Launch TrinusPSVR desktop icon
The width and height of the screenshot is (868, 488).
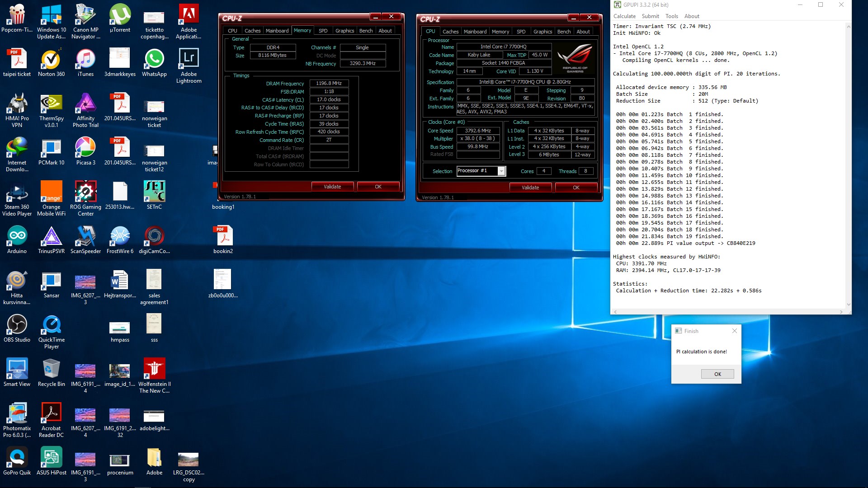click(x=51, y=240)
